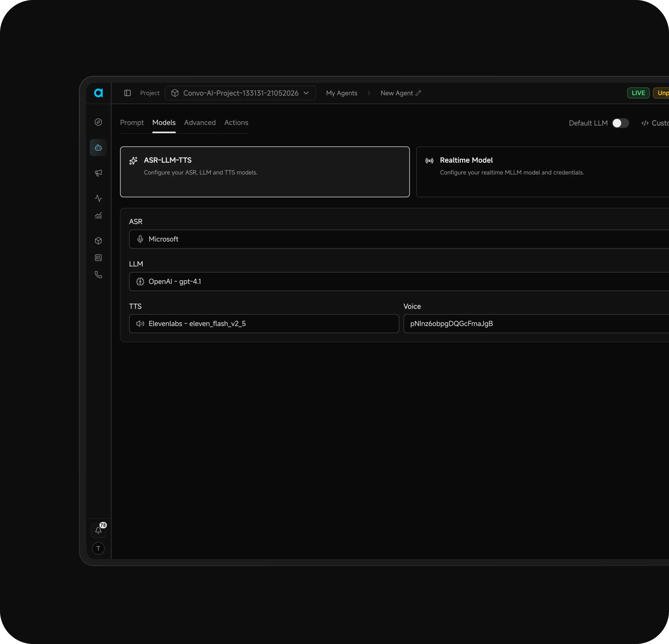Click the brain icon in LLM field

click(140, 281)
